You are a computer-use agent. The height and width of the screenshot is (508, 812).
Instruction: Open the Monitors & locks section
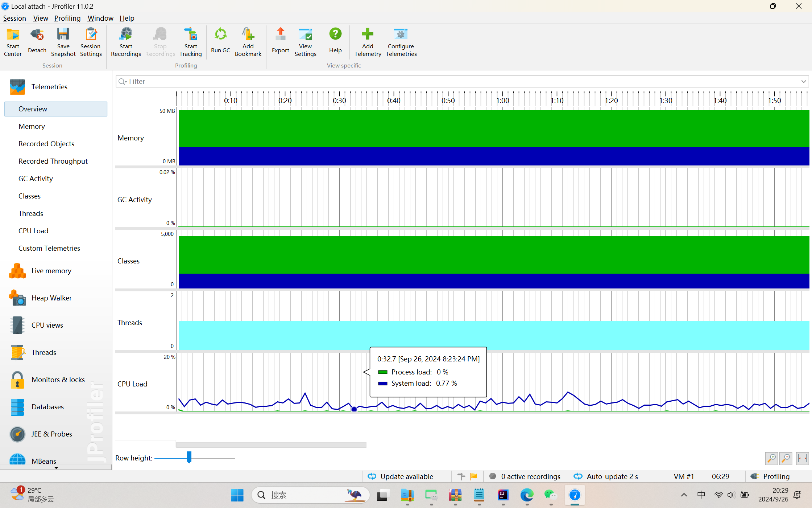(x=58, y=380)
